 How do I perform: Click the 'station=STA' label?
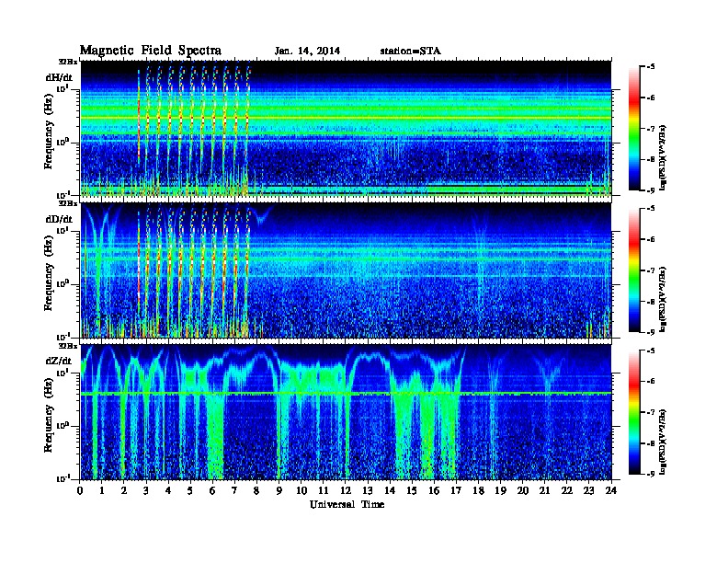pyautogui.click(x=411, y=52)
